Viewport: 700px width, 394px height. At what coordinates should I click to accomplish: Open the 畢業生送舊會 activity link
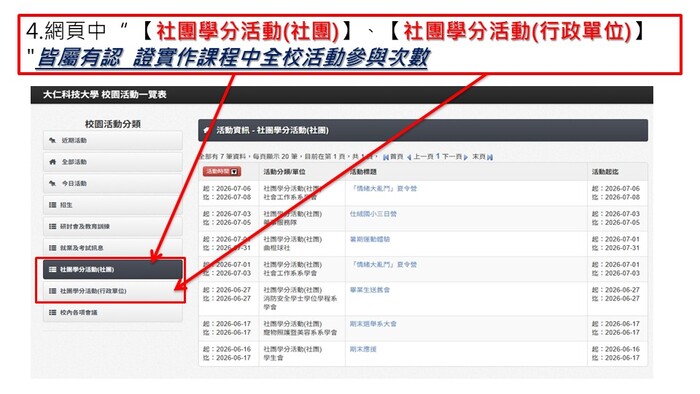click(x=370, y=290)
